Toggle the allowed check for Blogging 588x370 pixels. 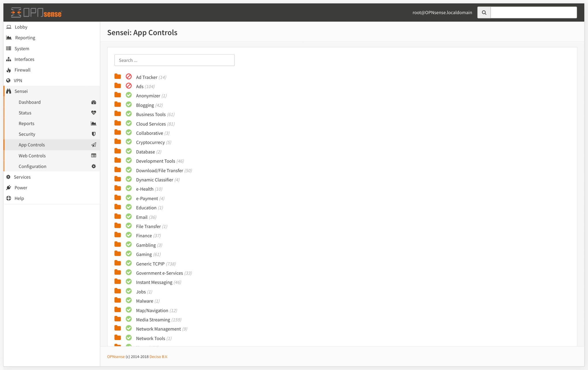click(x=129, y=104)
